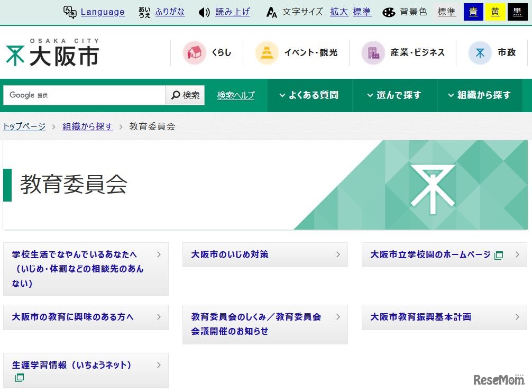Enable the 拡大 text size setting
Image resolution: width=532 pixels, height=392 pixels.
tap(339, 12)
